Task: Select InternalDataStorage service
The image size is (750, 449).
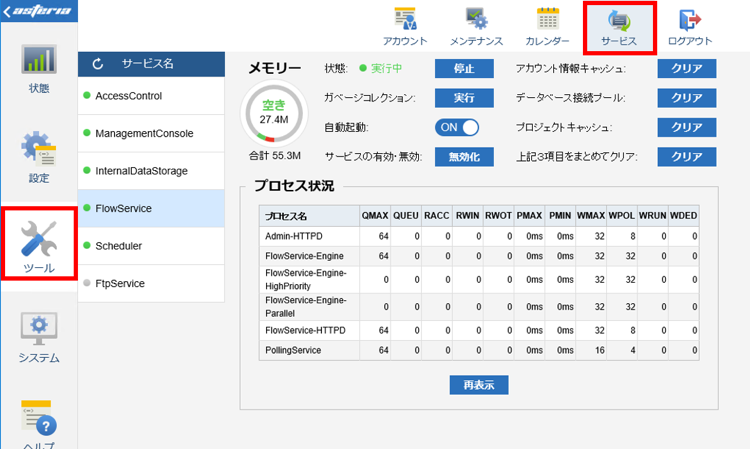Action: (x=151, y=171)
